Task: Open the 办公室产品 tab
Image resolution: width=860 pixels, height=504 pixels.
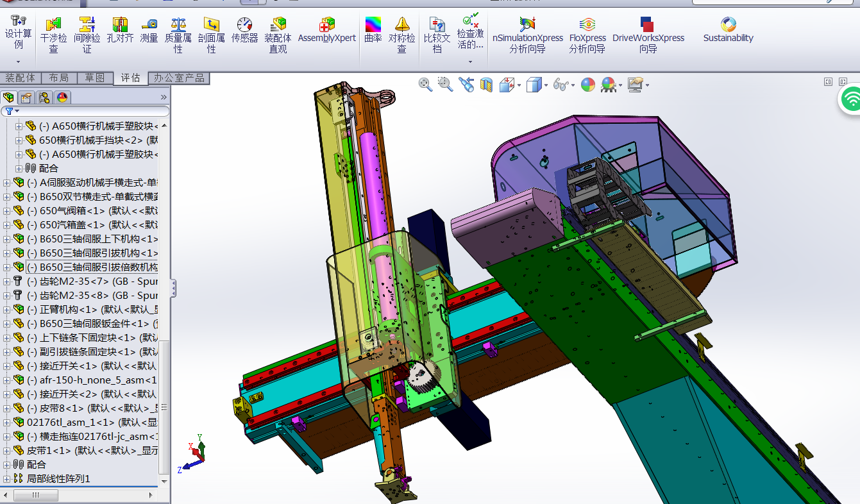Action: pos(179,78)
